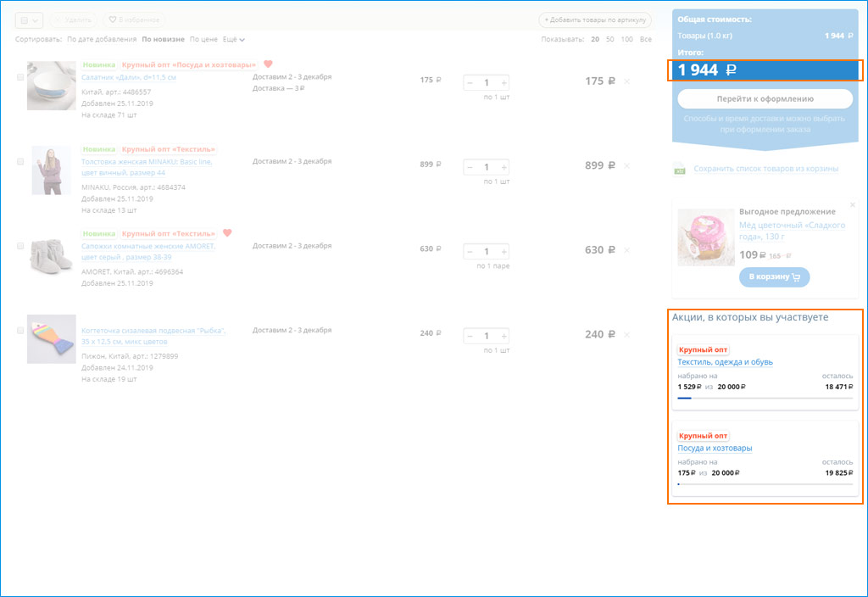
Task: Increase quantity of Когтеточка «Рыбка» with plus
Action: pos(504,336)
